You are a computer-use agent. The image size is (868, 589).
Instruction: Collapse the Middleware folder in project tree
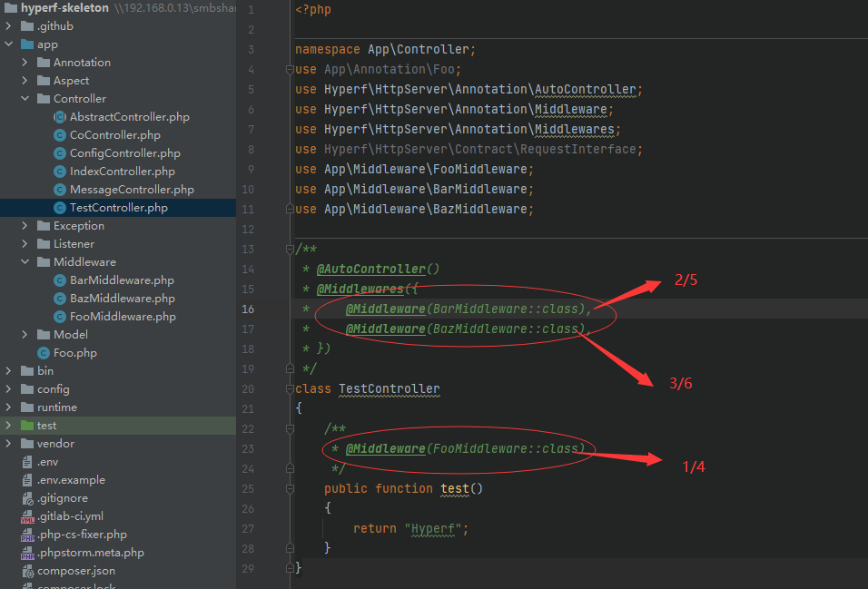click(x=25, y=262)
